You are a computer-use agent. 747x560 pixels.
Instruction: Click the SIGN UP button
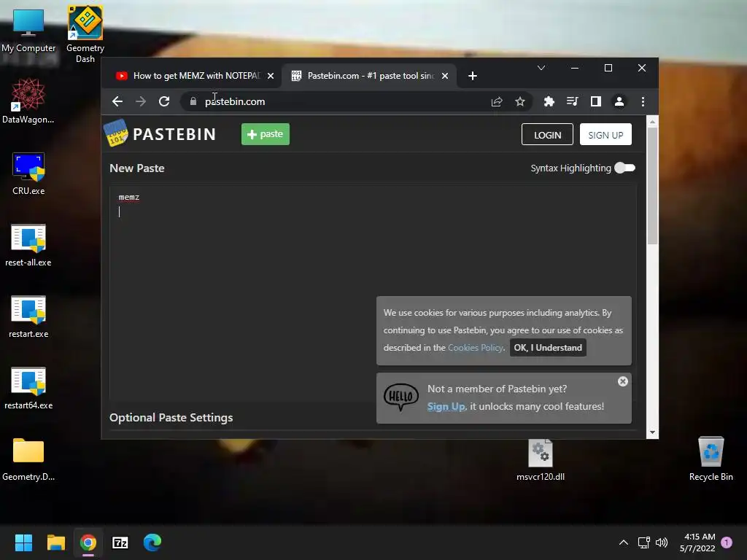(605, 135)
